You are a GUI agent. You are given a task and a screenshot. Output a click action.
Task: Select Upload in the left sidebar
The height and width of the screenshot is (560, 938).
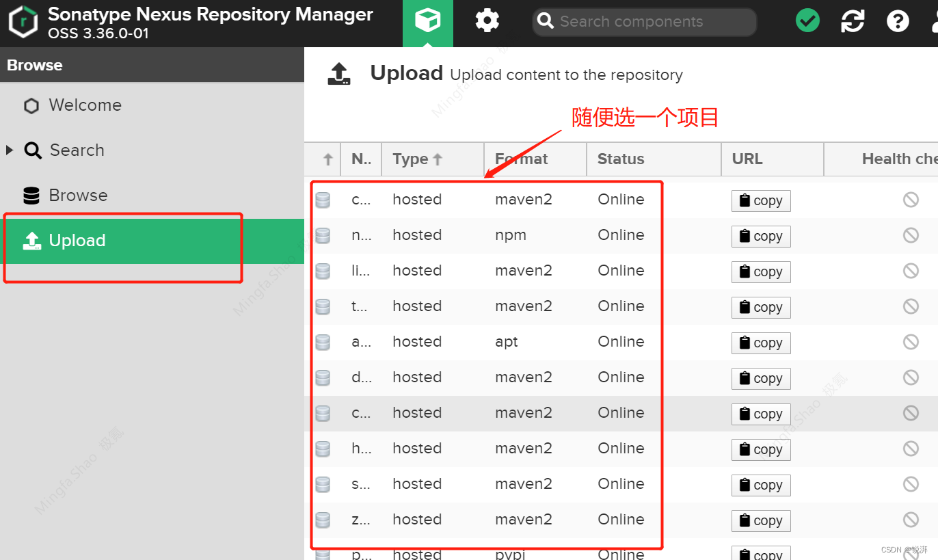(x=152, y=241)
